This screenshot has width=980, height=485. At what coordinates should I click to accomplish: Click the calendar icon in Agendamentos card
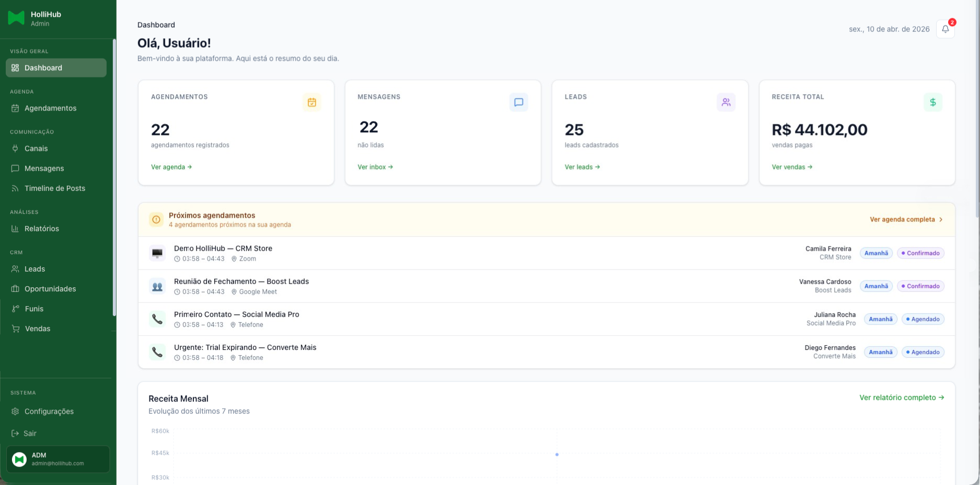point(312,103)
